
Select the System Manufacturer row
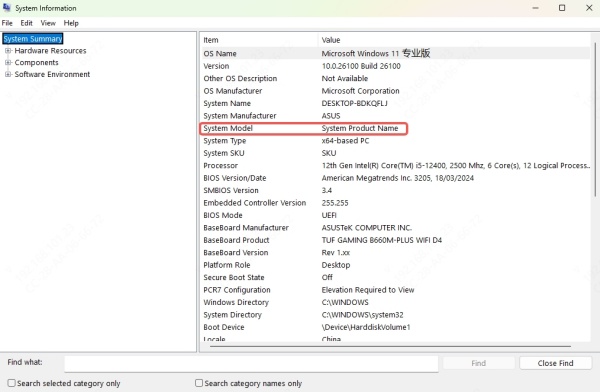[x=396, y=116]
